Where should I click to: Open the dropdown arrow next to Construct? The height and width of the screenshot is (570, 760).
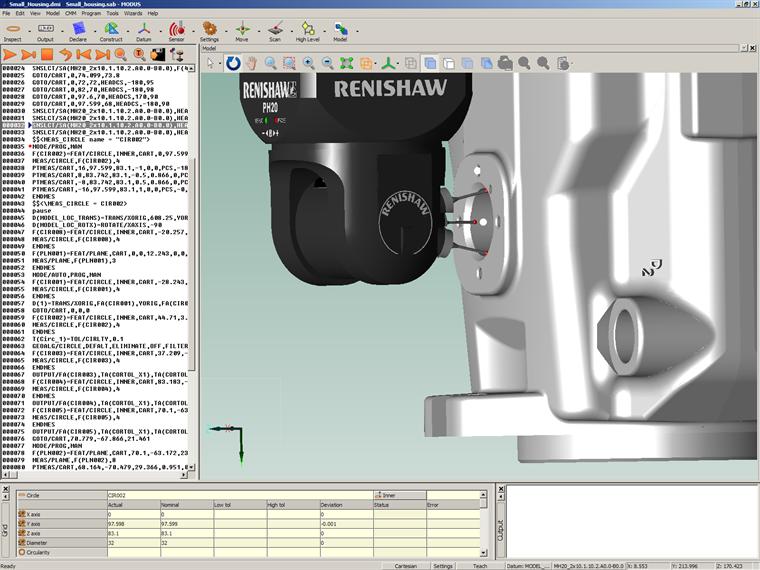128,31
